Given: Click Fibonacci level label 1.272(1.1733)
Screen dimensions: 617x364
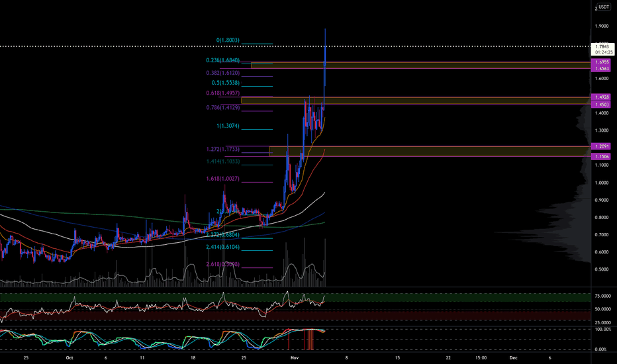Looking at the screenshot, I should [222, 149].
